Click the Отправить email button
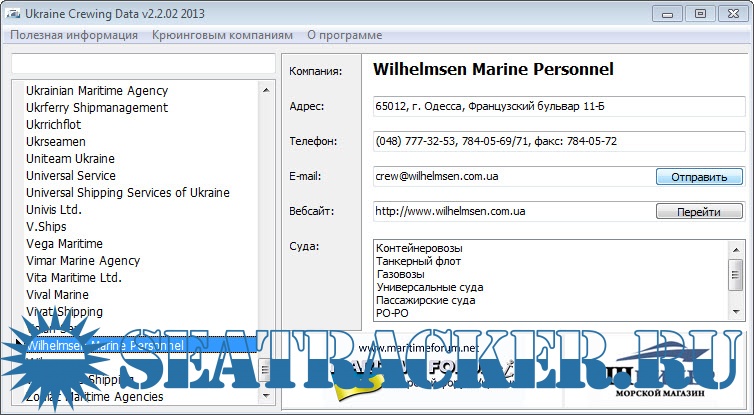Viewport: 754px width, 415px height. point(699,177)
